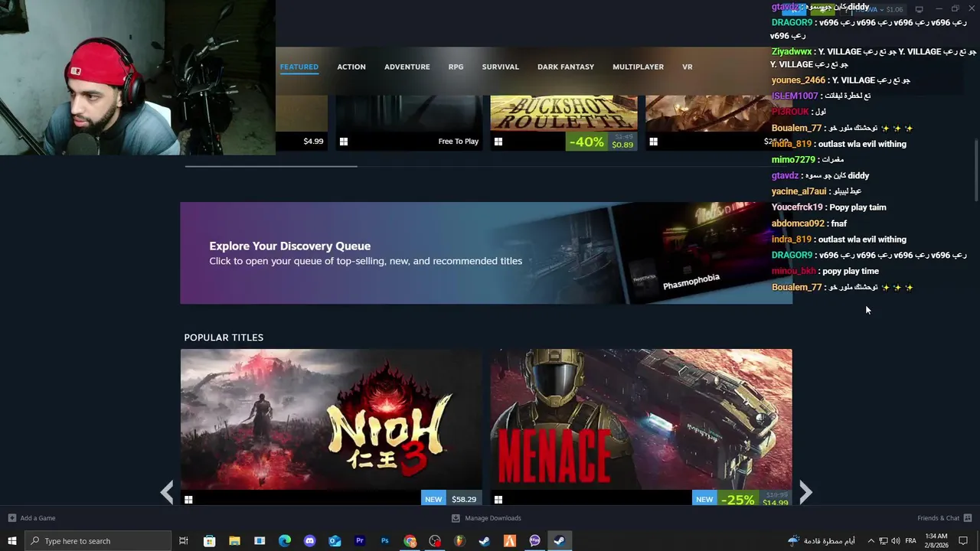The width and height of the screenshot is (980, 551).
Task: Click chat username Youcefrck19
Action: pos(797,207)
